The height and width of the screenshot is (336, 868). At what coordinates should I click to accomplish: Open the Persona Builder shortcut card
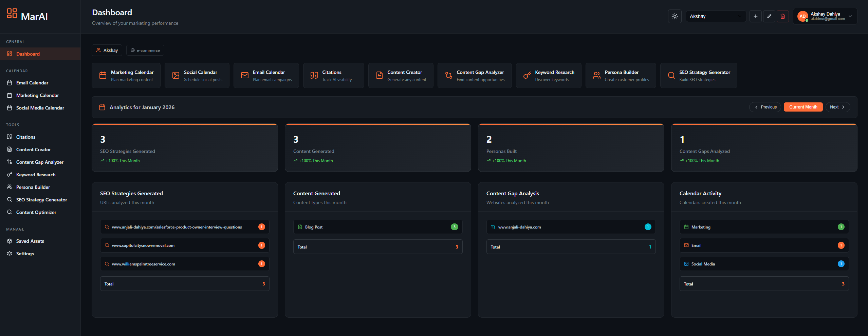tap(621, 76)
